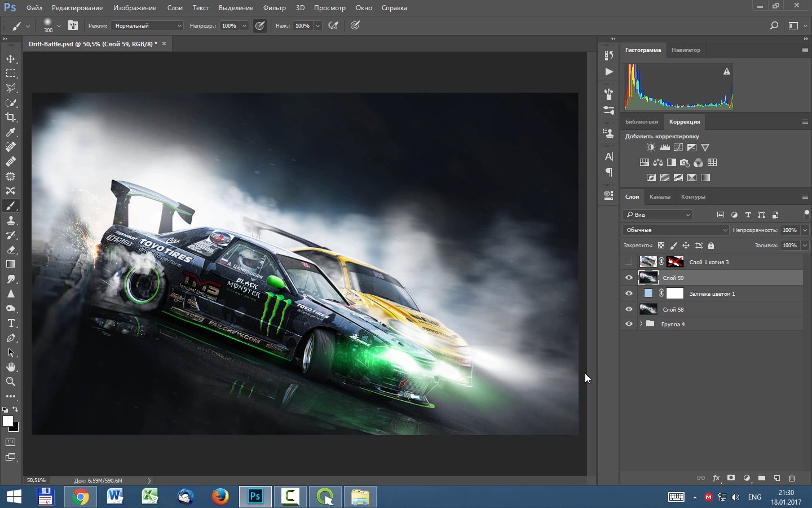The height and width of the screenshot is (508, 812).
Task: Open the layer opacity dropdown arrow
Action: pos(805,230)
